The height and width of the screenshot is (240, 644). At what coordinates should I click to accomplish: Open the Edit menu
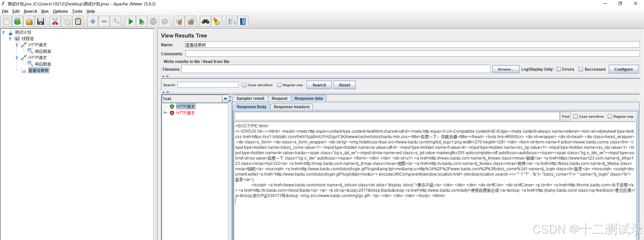(16, 11)
